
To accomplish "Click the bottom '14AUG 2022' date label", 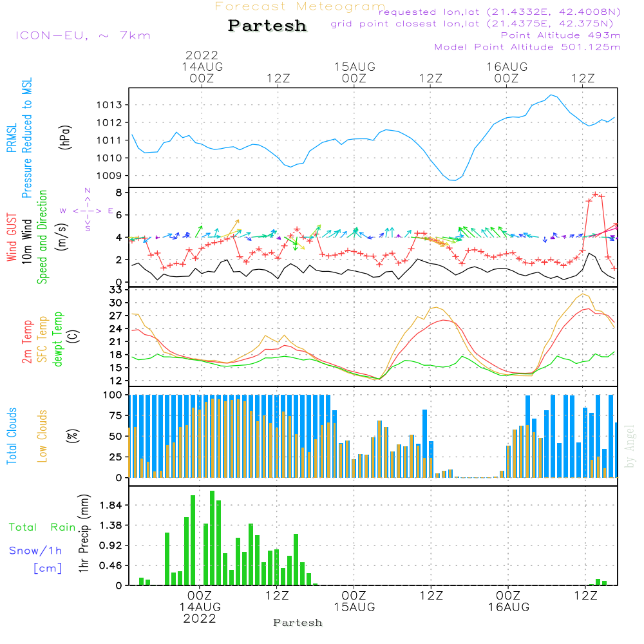I will [x=200, y=613].
